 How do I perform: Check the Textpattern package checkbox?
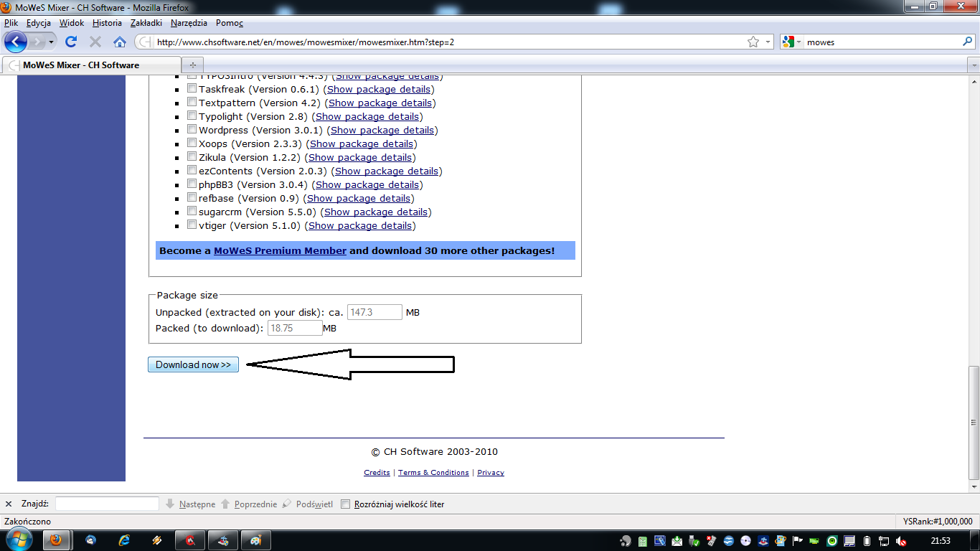click(192, 102)
